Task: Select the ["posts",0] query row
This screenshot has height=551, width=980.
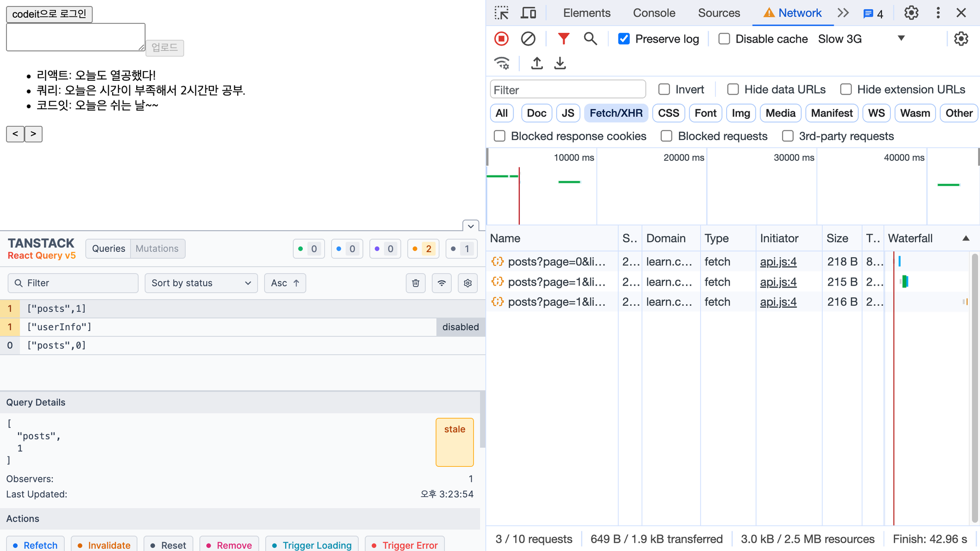Action: (243, 346)
